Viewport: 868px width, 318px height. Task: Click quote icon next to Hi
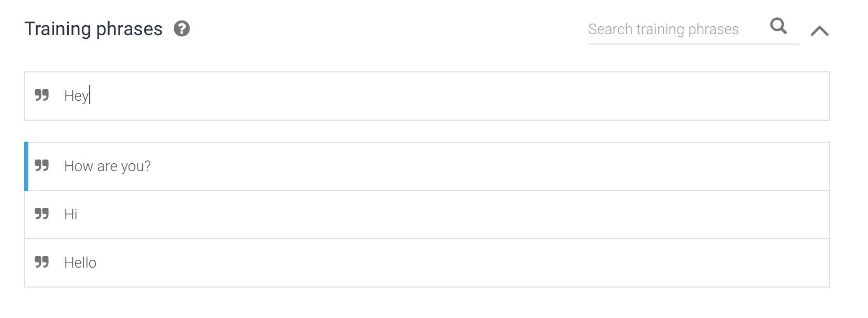tap(42, 214)
